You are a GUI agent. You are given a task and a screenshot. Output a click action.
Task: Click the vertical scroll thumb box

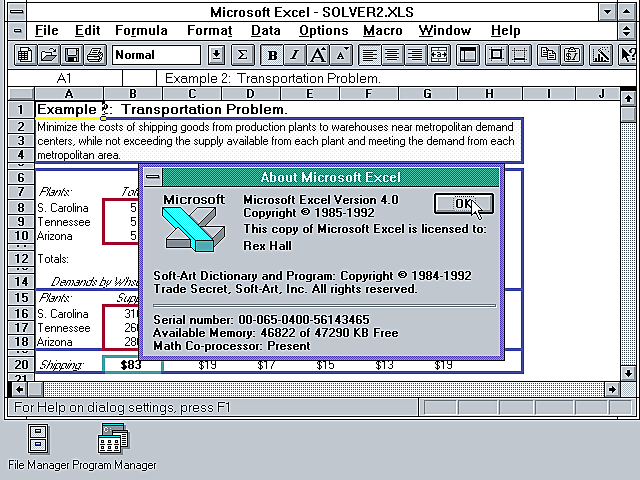pos(628,113)
